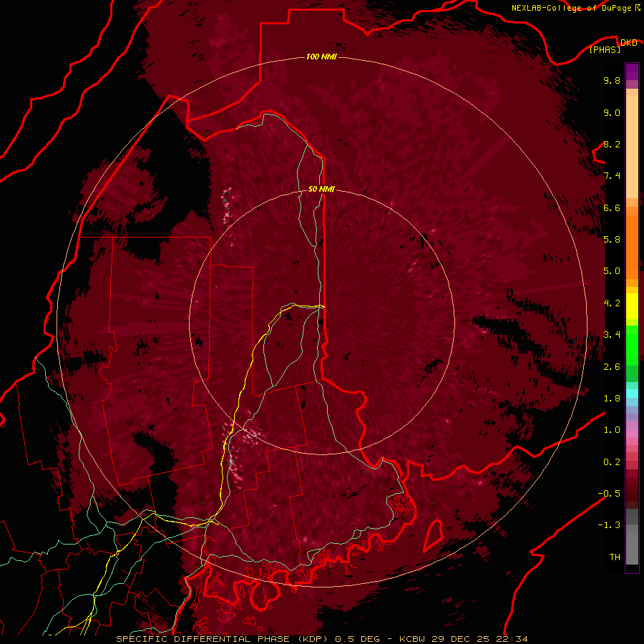Click the DKD product label
644x644 pixels.
tap(628, 43)
